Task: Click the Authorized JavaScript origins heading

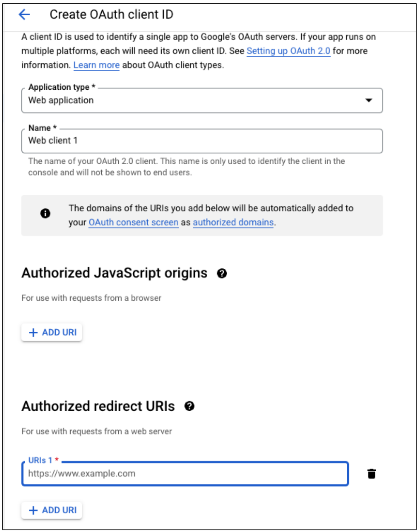Action: (x=114, y=273)
